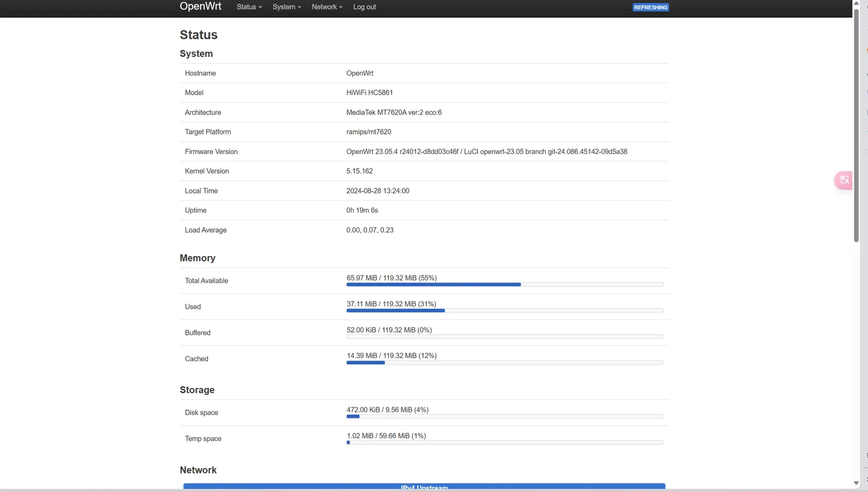Click Log out in the navbar

tap(364, 7)
